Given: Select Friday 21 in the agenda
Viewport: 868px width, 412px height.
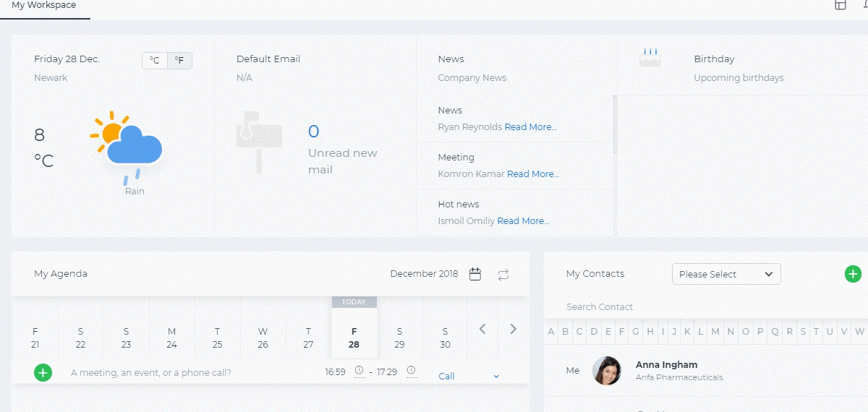Looking at the screenshot, I should pyautogui.click(x=35, y=338).
